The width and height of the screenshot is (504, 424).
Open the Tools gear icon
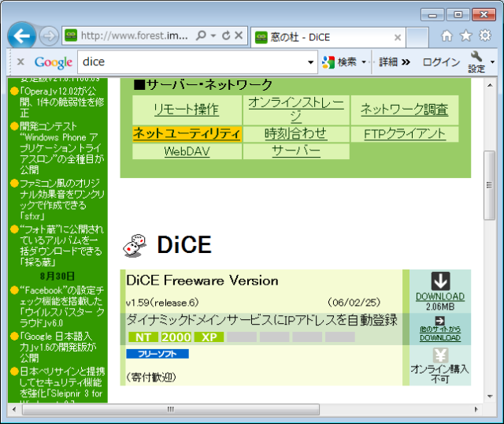pos(485,35)
